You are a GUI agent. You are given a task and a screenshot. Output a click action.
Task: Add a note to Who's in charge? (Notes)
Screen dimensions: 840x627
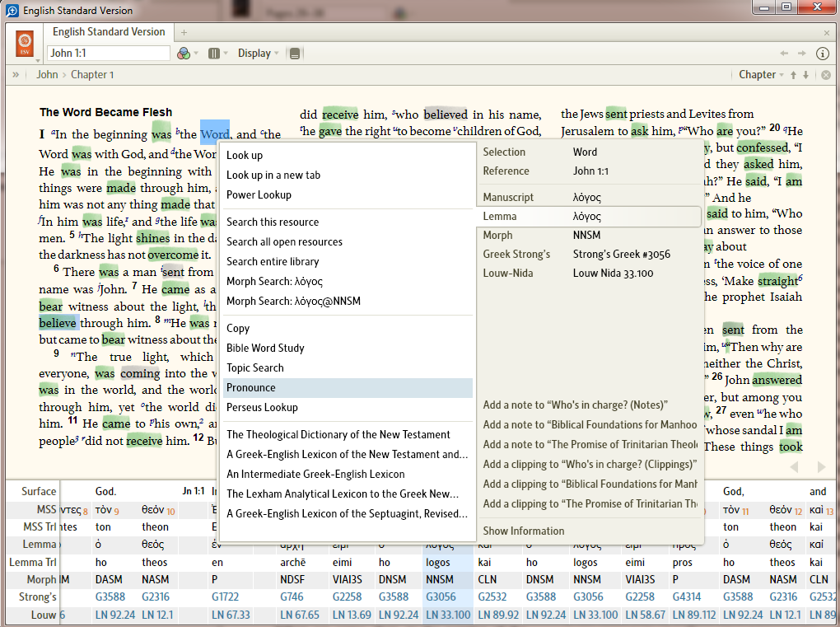[x=576, y=405]
